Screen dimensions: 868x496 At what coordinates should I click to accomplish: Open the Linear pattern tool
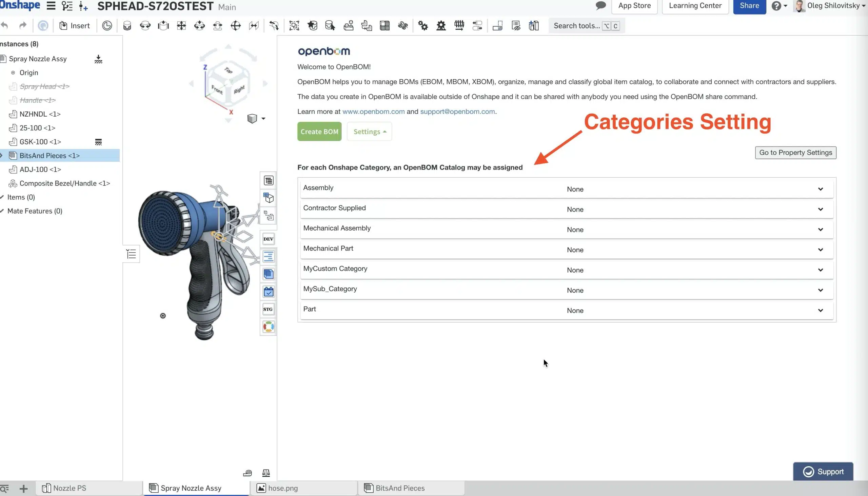coord(385,25)
